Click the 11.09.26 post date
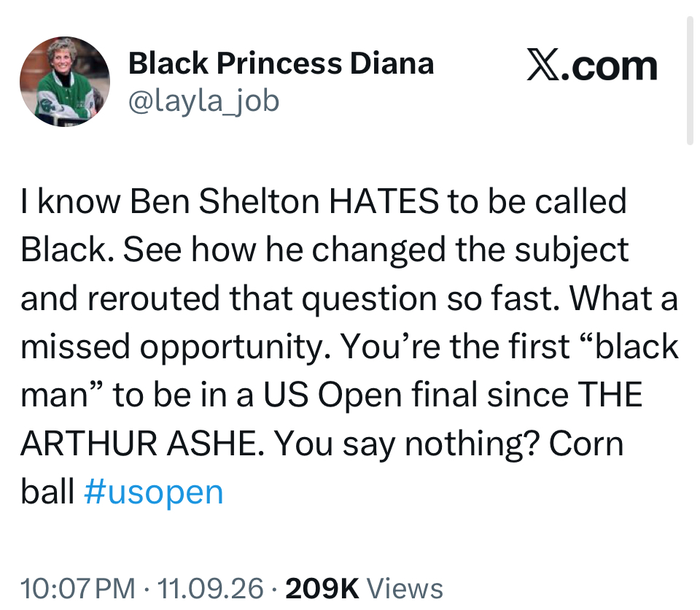Screen dimensions: 700x610 [x=210, y=588]
